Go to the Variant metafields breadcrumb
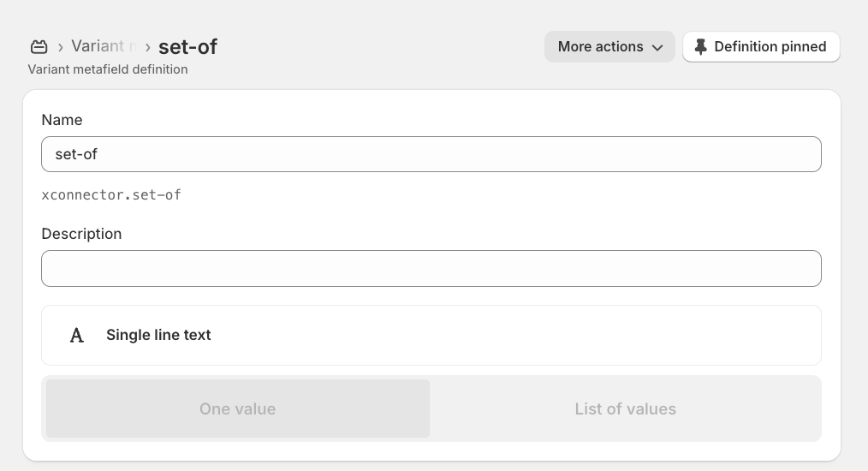 point(104,46)
